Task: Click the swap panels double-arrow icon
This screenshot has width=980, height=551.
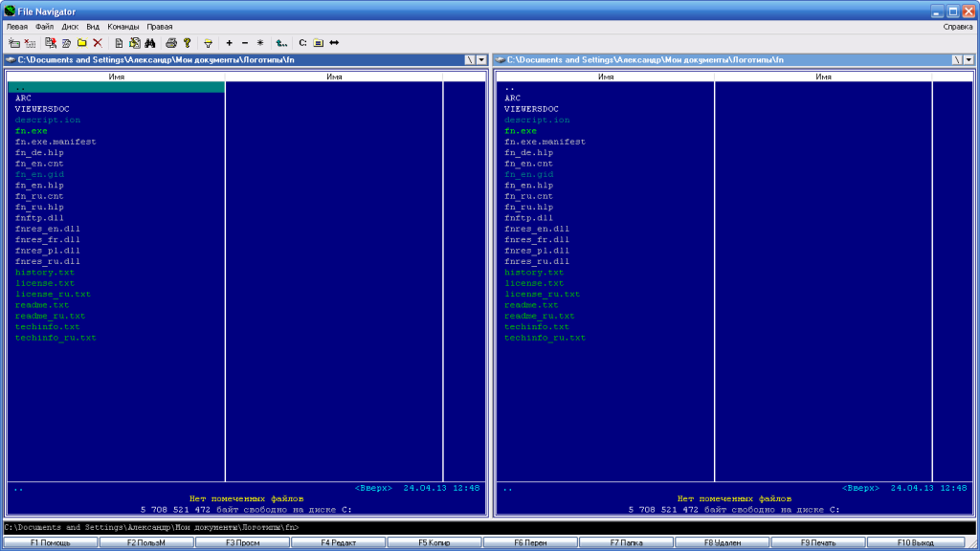Action: click(x=334, y=43)
